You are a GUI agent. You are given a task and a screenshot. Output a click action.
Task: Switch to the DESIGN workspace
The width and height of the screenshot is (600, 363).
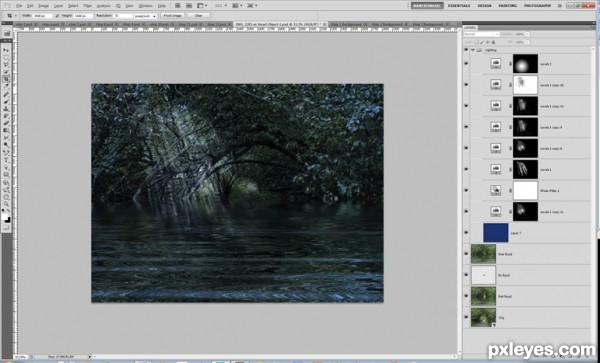484,6
